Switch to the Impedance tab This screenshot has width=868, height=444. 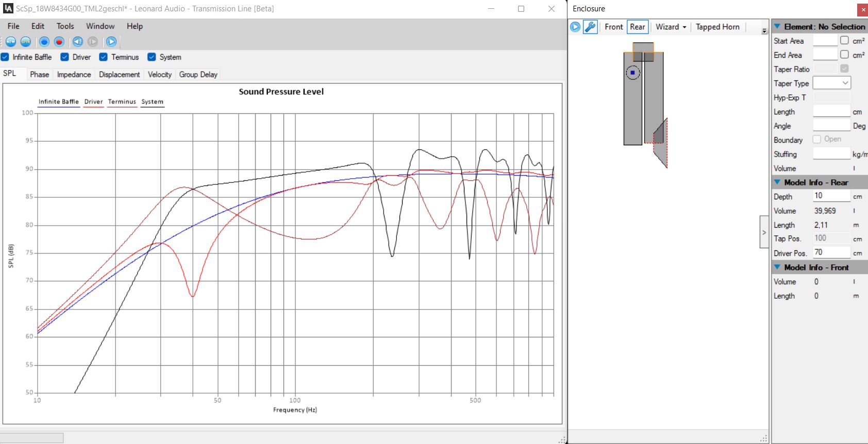pyautogui.click(x=74, y=75)
